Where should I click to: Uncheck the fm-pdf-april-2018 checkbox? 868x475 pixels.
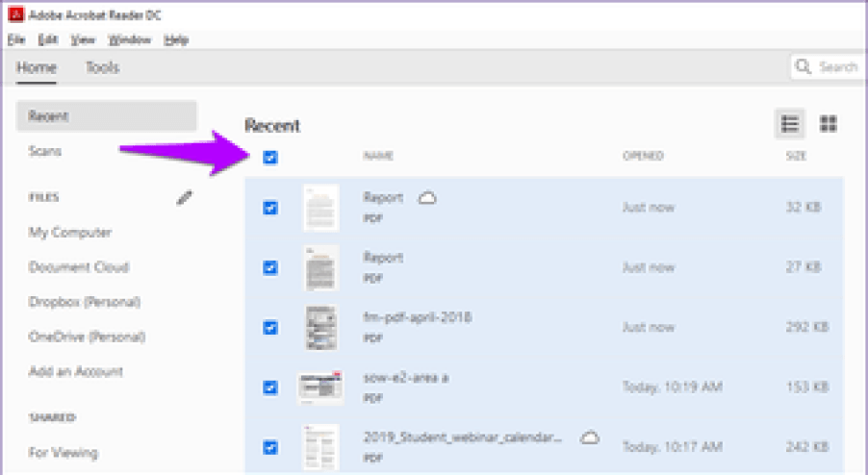(x=270, y=327)
